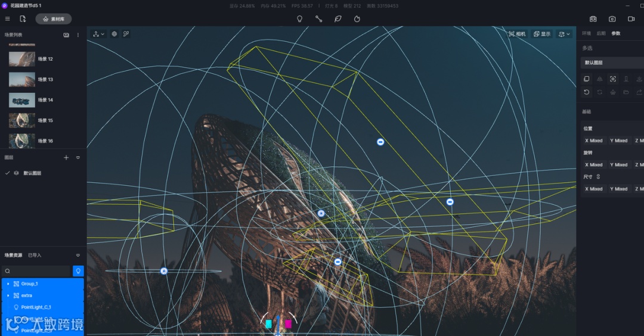Viewport: 644px width, 336px height.
Task: Open the 默认图层 layer dropdown in parameters
Action: (612, 63)
